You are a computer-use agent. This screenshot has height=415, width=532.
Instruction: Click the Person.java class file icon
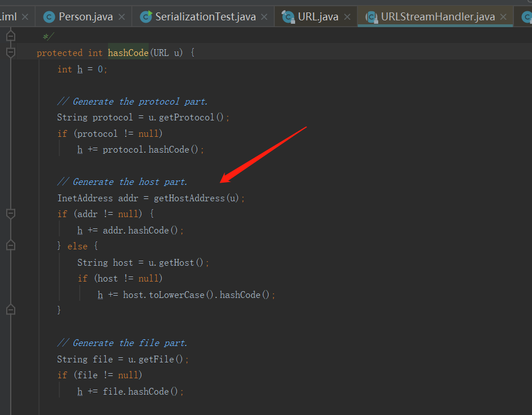click(49, 16)
